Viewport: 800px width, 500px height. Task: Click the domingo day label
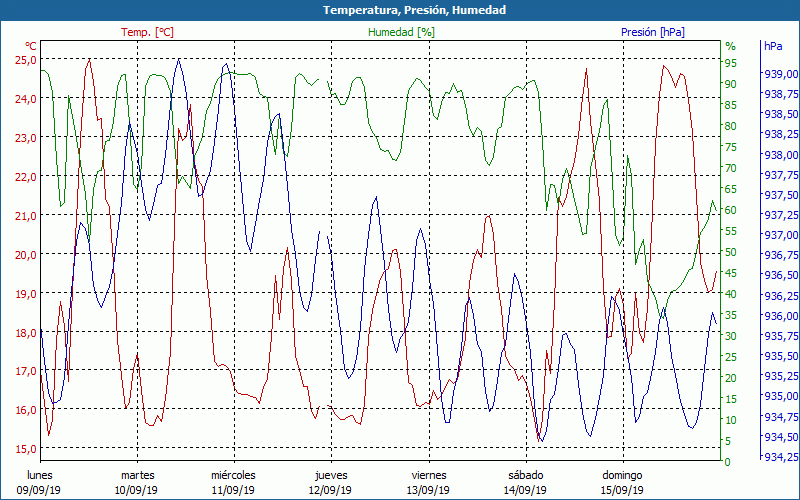(622, 475)
